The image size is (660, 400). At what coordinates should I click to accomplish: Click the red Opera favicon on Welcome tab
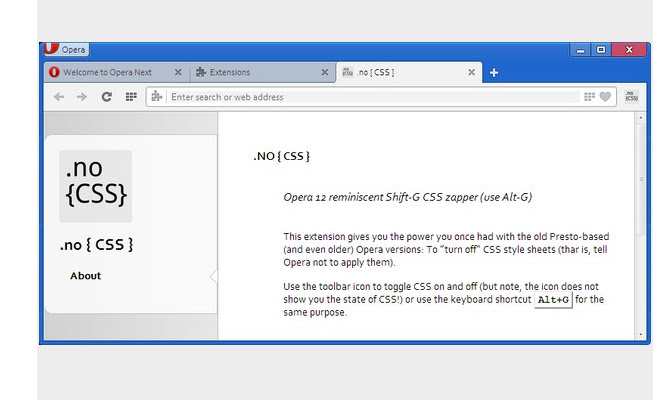tap(54, 72)
